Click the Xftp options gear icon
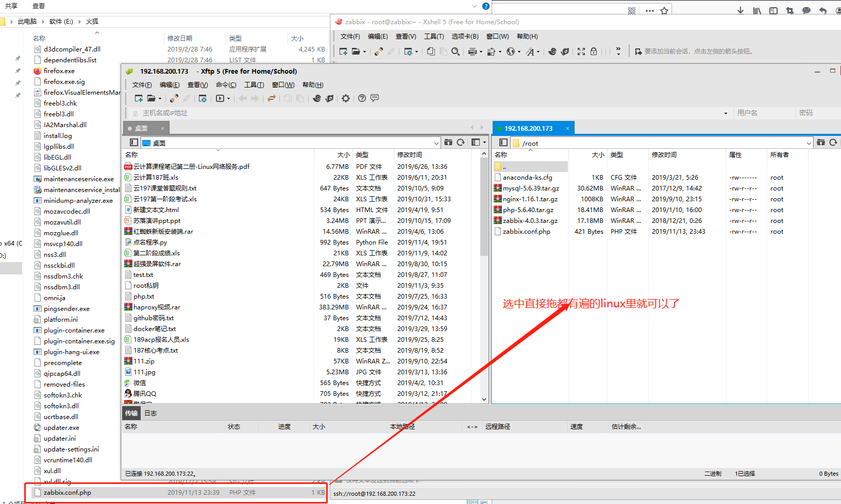 click(x=346, y=98)
